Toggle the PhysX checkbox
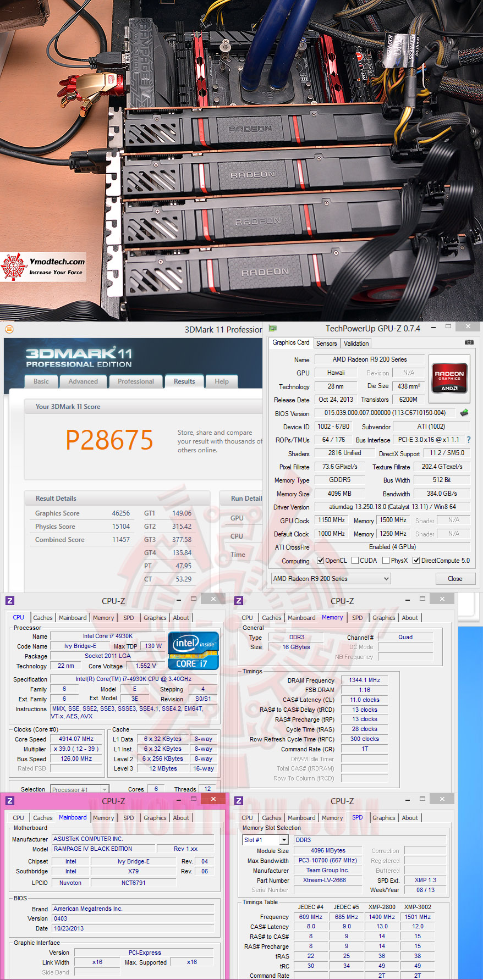The height and width of the screenshot is (980, 483). (386, 561)
